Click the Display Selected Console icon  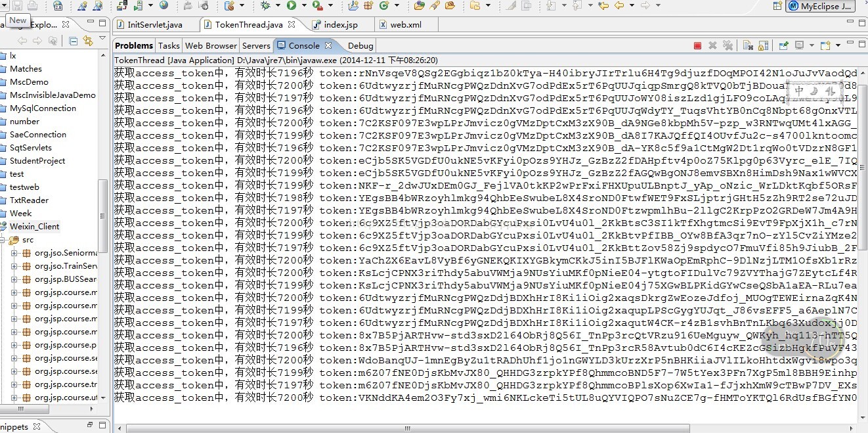[x=799, y=45]
